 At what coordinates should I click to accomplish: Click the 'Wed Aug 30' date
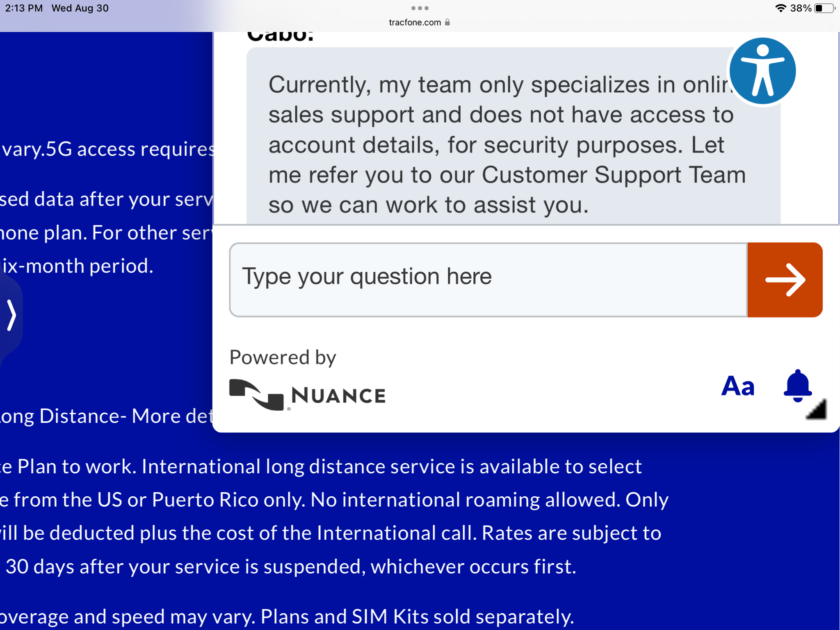click(80, 8)
